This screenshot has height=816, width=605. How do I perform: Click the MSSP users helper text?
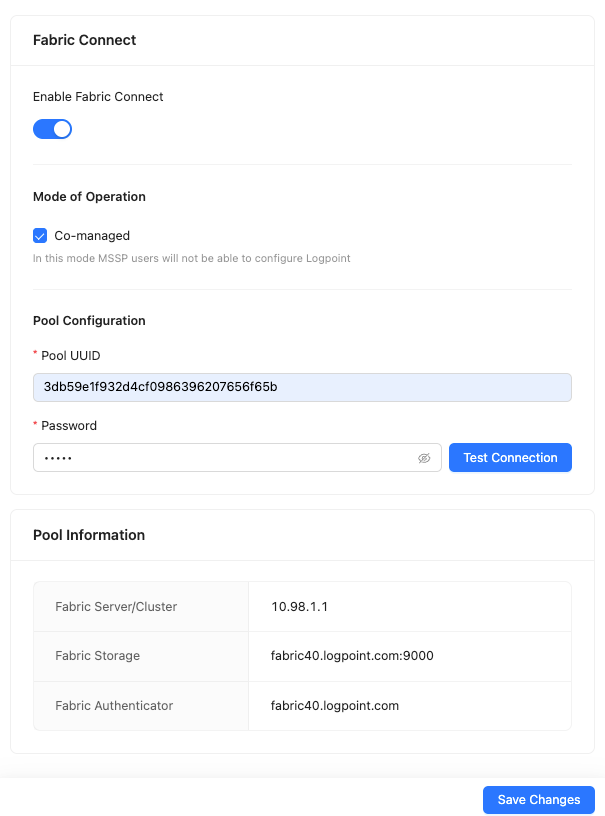pos(191,258)
